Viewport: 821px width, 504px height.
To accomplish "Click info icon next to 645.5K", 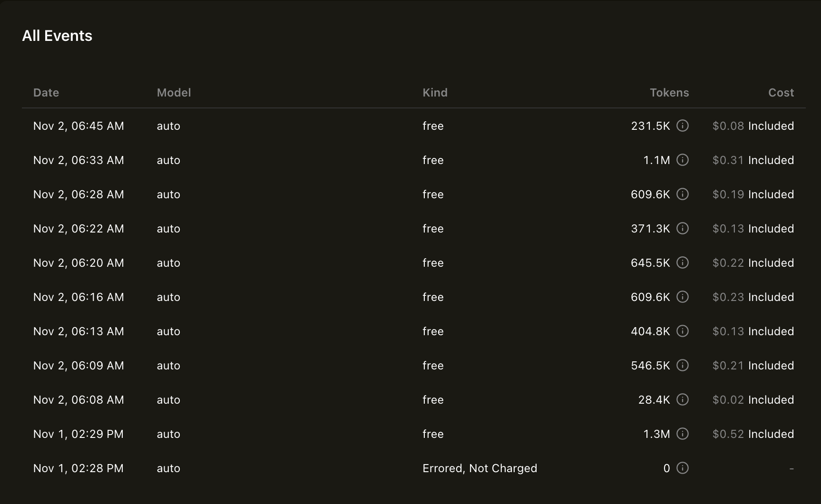I will pyautogui.click(x=683, y=262).
